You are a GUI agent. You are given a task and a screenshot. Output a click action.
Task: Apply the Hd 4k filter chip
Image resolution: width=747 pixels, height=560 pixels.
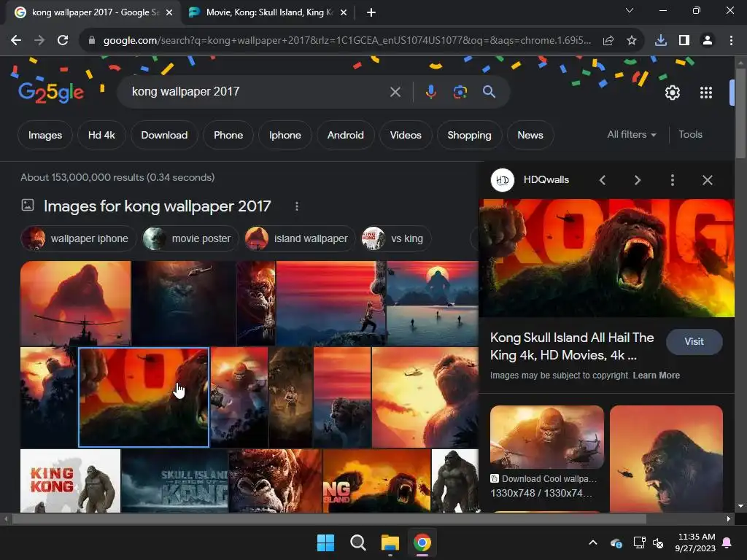(x=101, y=135)
